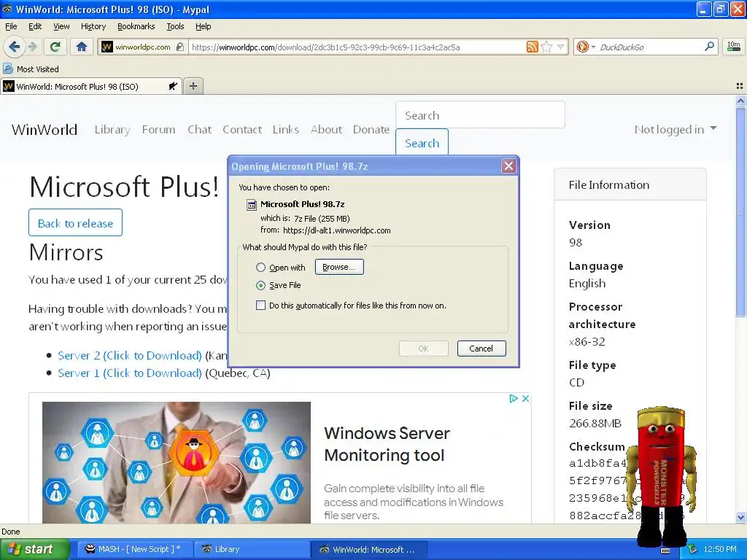Viewport: 747px width, 560px height.
Task: Click the vertical scrollbar thumb
Action: 740,212
